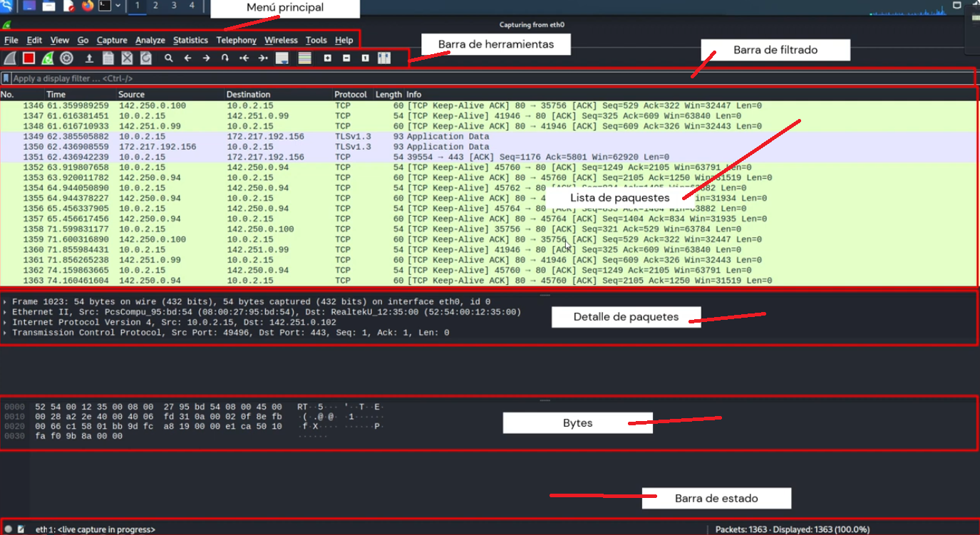
Task: Click the expert information indicator in the status bar
Action: point(9,529)
